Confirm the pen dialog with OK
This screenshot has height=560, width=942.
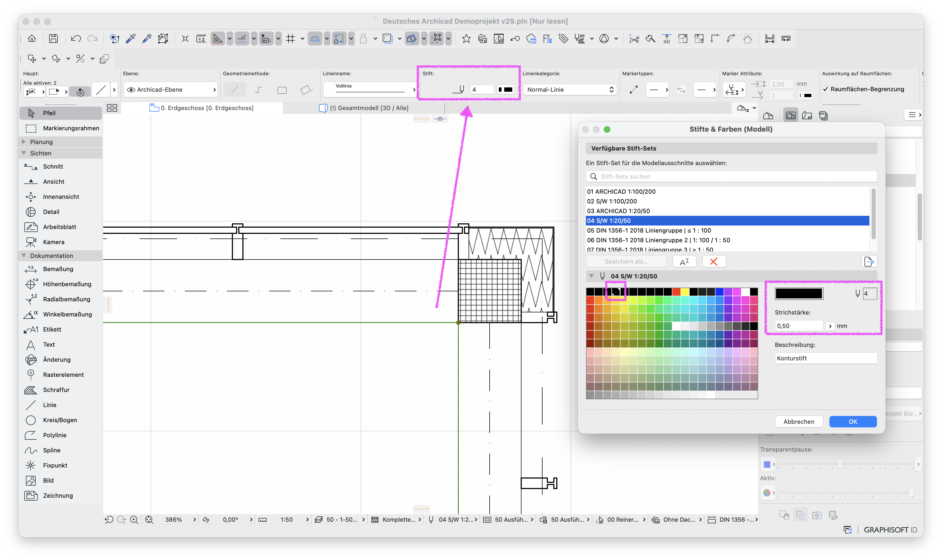tap(852, 422)
